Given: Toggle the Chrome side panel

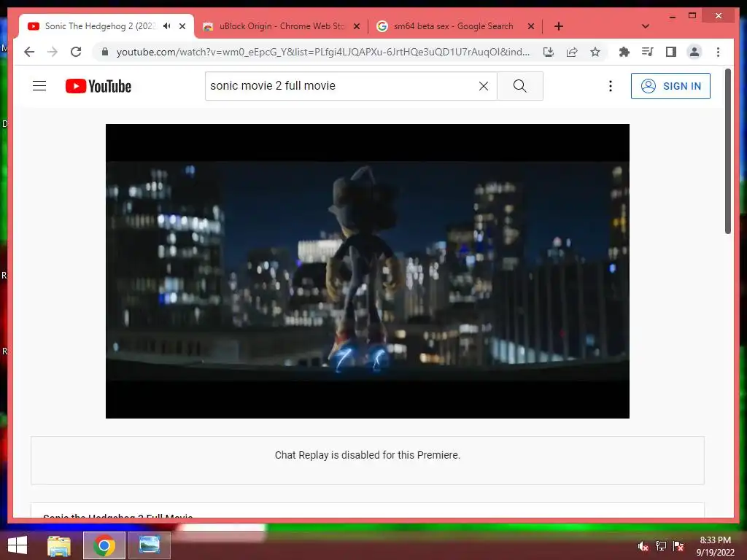Looking at the screenshot, I should pos(671,52).
